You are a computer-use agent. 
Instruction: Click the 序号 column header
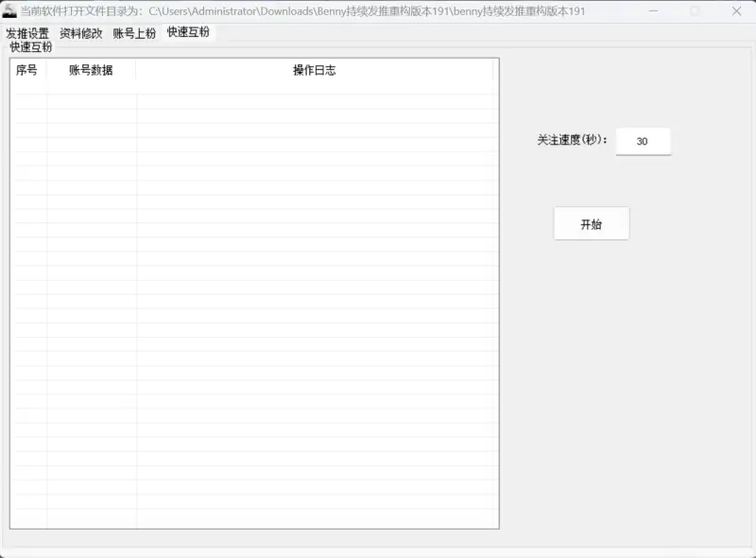(28, 70)
